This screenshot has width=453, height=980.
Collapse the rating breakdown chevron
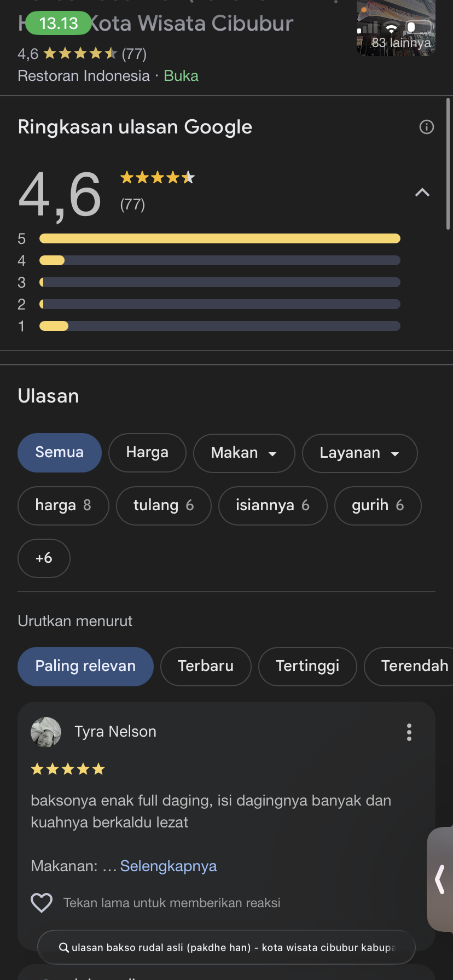(422, 192)
